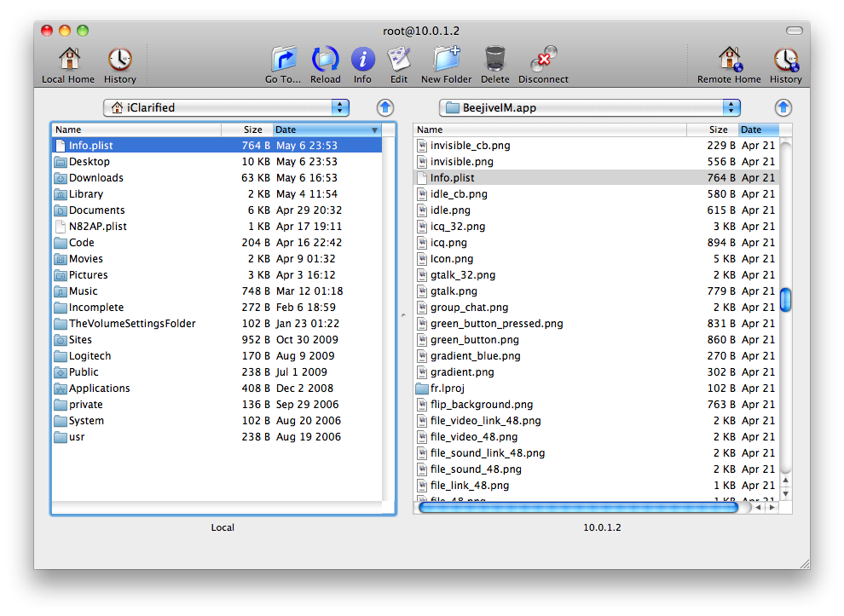Image resolution: width=844 pixels, height=616 pixels.
Task: Click the Local Home toolbar icon
Action: tap(68, 61)
